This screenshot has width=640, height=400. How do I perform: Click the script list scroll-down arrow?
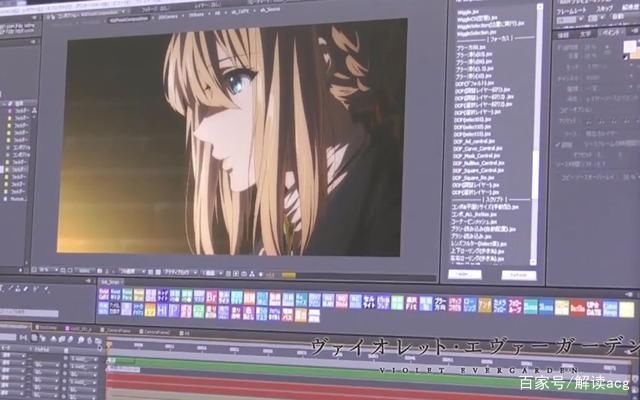pyautogui.click(x=533, y=261)
